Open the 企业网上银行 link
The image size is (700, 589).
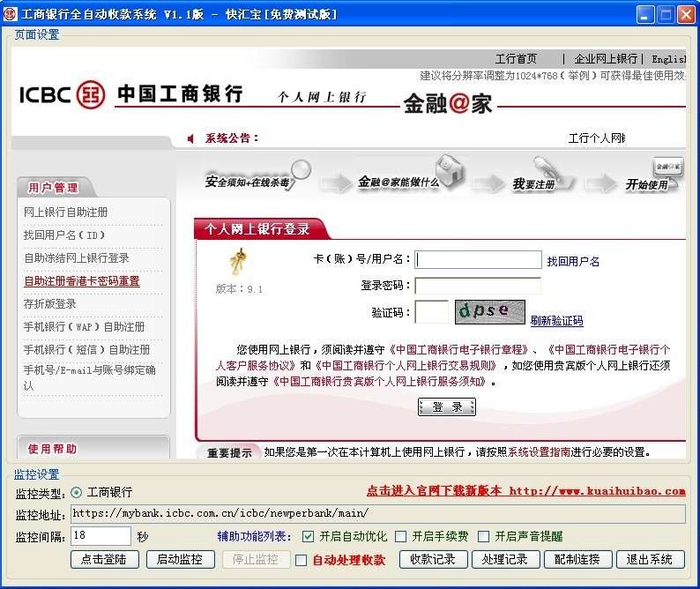pyautogui.click(x=606, y=58)
